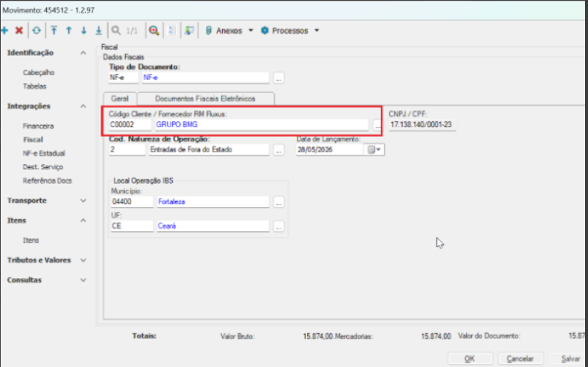Expand the Transporte section

[x=83, y=201]
